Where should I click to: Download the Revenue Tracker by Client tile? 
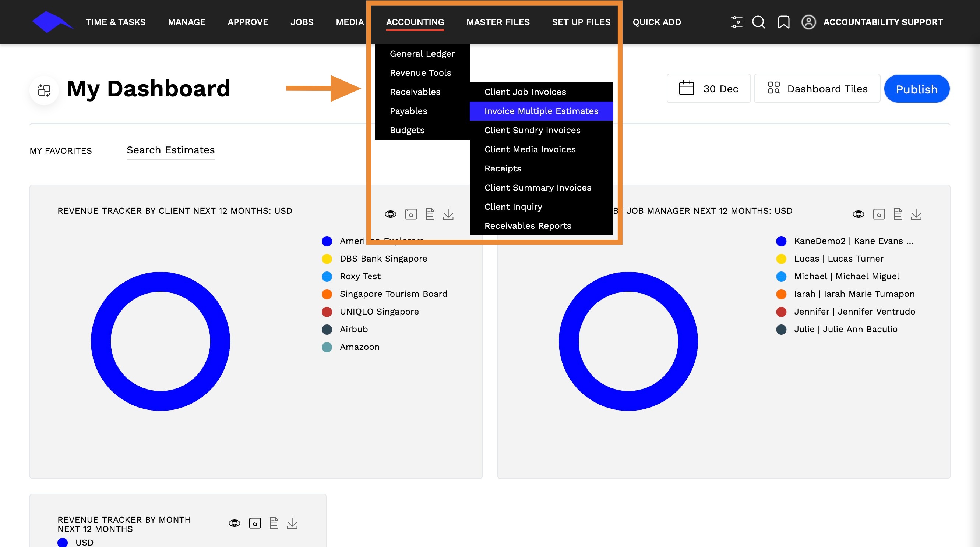(x=448, y=214)
